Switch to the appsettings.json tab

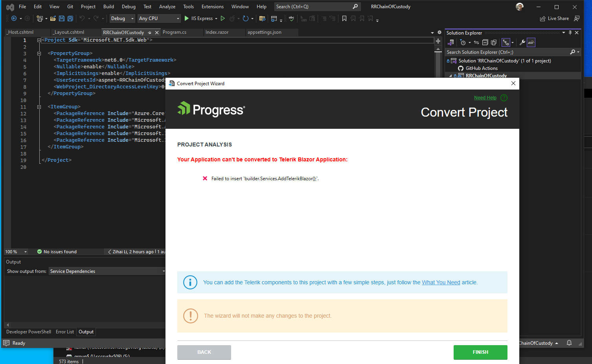point(265,32)
